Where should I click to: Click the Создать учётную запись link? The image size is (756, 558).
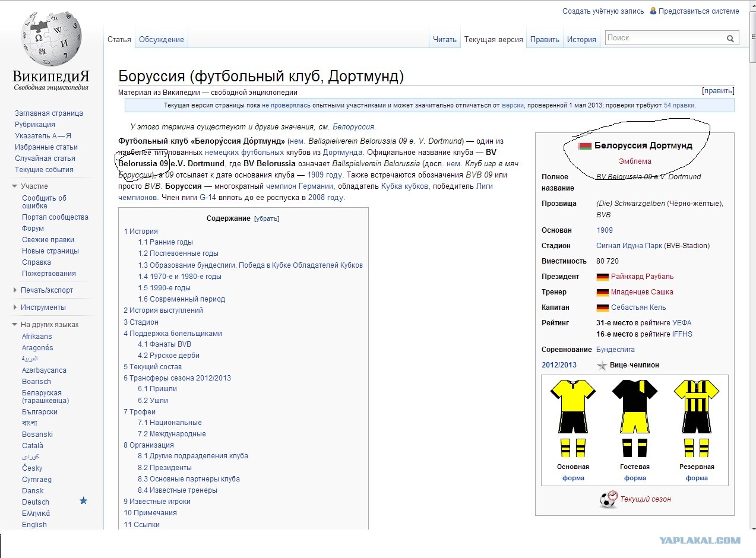click(x=603, y=11)
